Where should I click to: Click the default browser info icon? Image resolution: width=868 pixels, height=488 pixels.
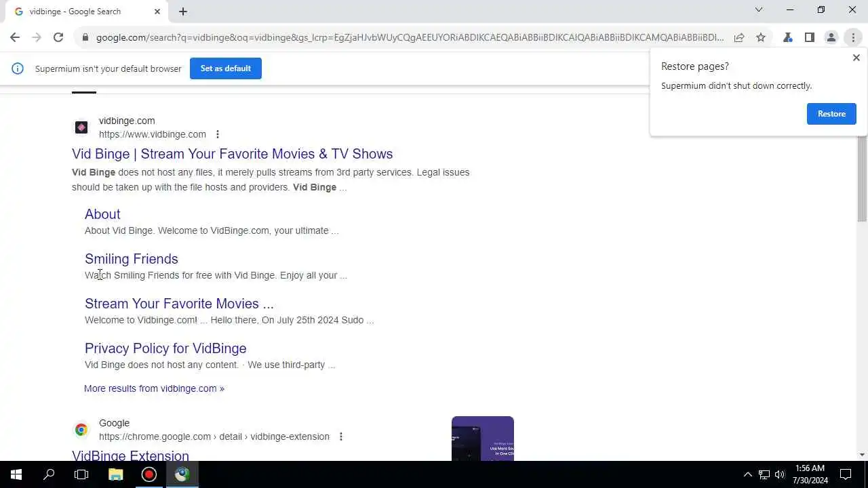[x=18, y=68]
